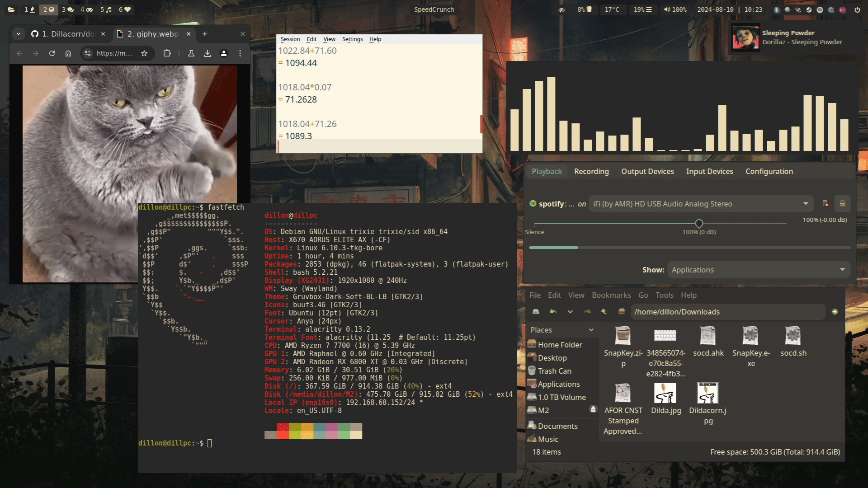Mute spotify stream in volume control
Viewport: 868px width, 488px height.
pyautogui.click(x=825, y=204)
